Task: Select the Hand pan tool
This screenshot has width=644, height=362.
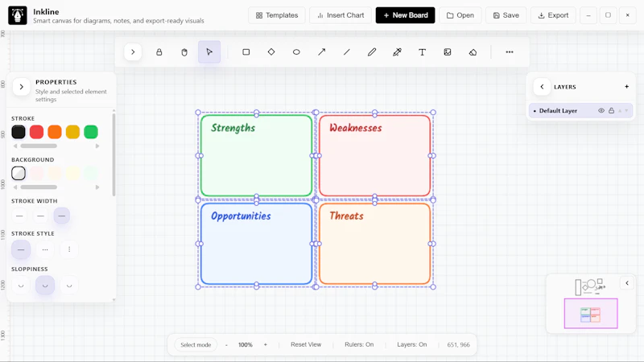Action: (184, 52)
